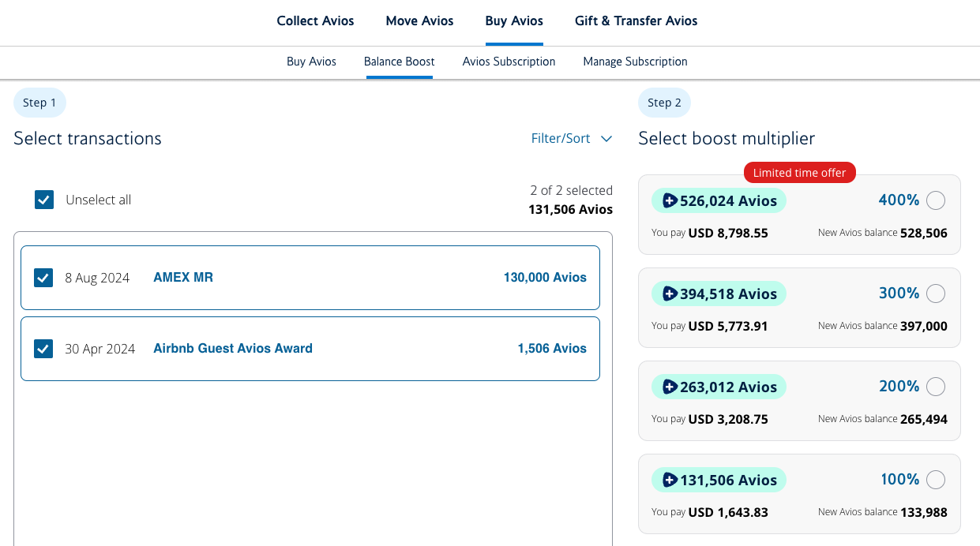Click the 30 Apr 2024 date
The image size is (980, 546).
100,349
